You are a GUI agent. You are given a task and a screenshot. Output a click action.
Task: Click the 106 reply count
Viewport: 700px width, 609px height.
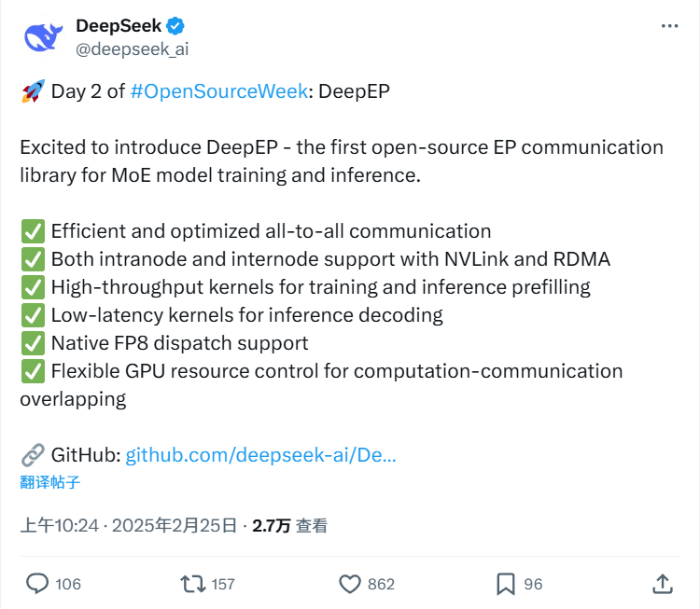coord(68,585)
